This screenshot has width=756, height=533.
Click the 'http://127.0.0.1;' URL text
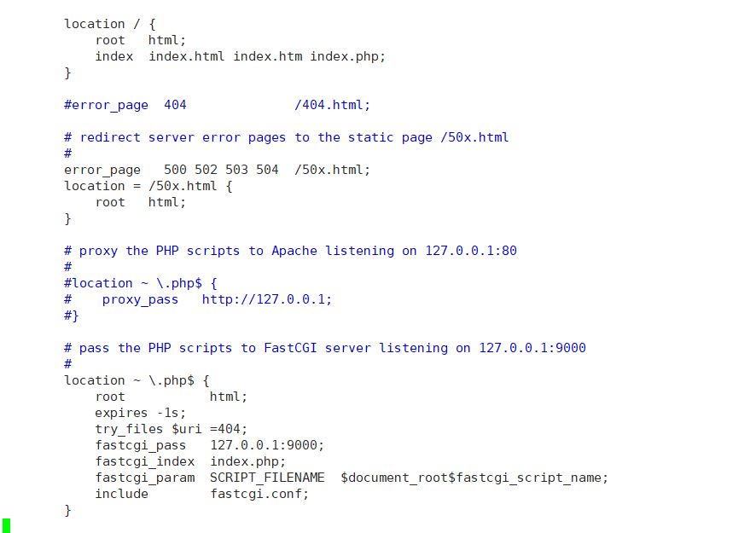(266, 299)
